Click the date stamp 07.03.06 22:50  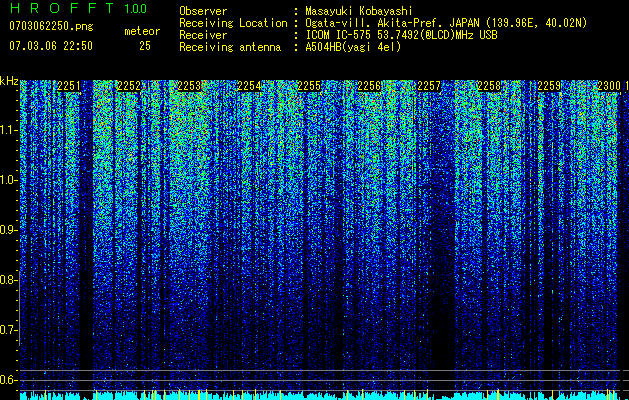pyautogui.click(x=51, y=46)
